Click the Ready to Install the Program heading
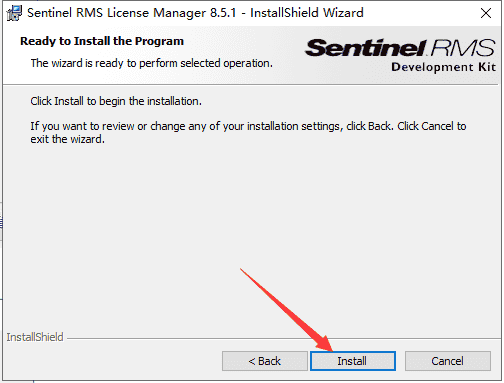The image size is (504, 383). click(102, 41)
